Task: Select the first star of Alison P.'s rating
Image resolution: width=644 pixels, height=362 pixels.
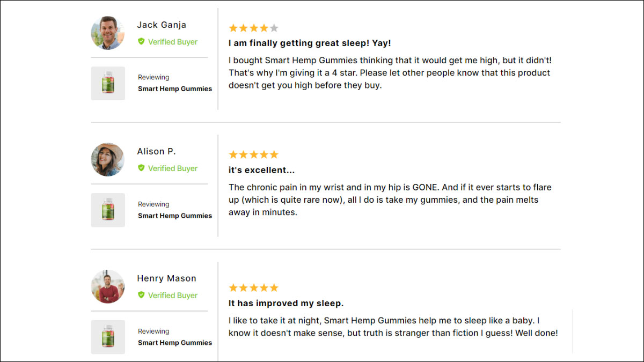Action: [233, 154]
